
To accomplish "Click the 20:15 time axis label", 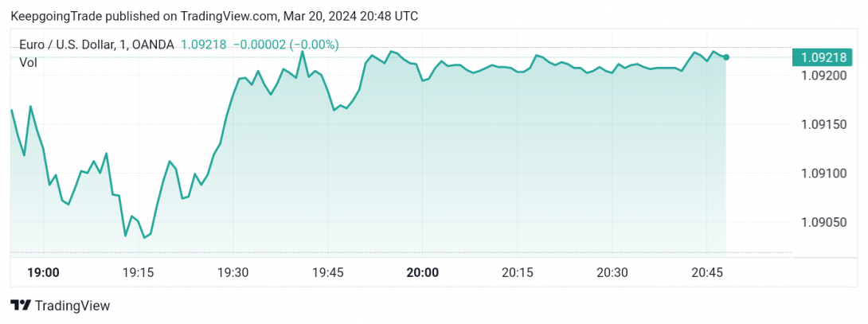I will 517,272.
